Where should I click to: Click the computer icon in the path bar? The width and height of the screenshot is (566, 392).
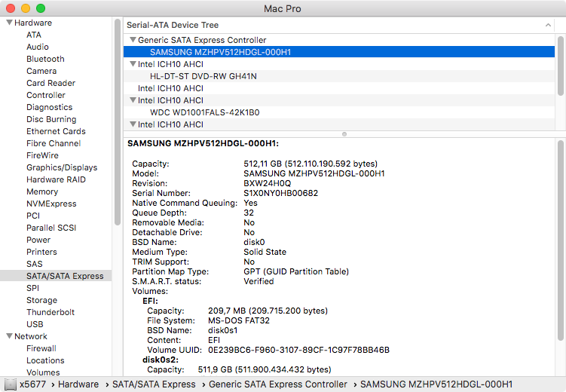tap(11, 384)
